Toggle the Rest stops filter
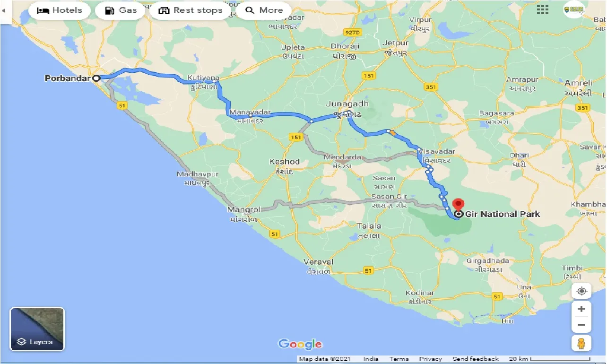The width and height of the screenshot is (607, 364). coord(191,10)
